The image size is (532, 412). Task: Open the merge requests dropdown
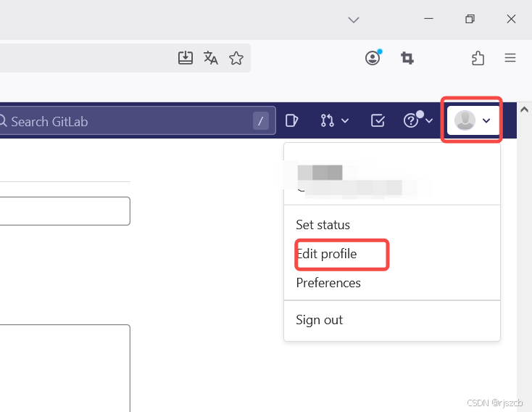tap(335, 120)
